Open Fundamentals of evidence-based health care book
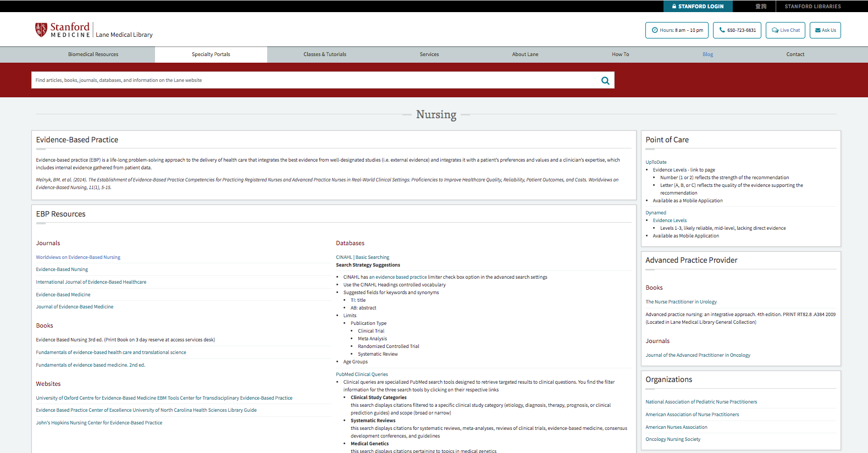 111,352
